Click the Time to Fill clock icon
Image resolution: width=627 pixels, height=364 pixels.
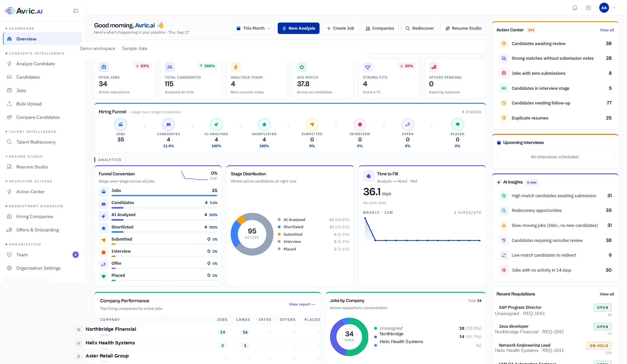point(369,176)
